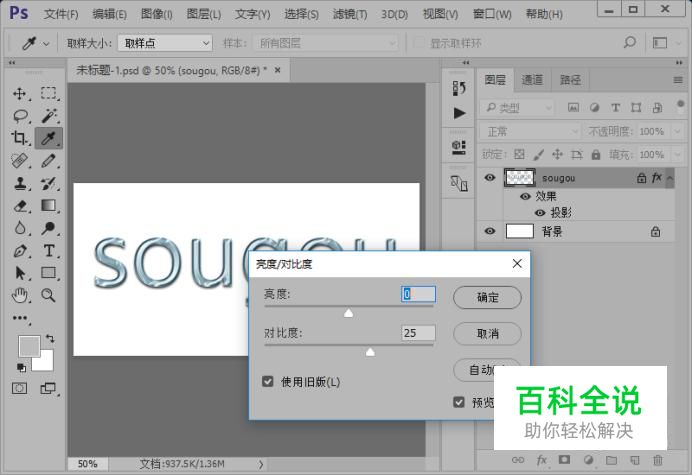692x475 pixels.
Task: Open the layer blend mode 正常 dropdown
Action: pyautogui.click(x=530, y=131)
